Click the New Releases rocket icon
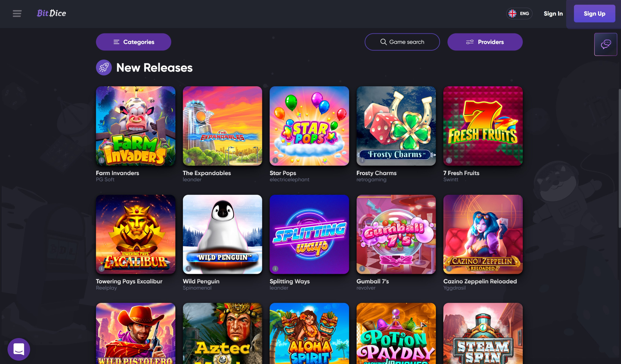This screenshot has height=364, width=621. pyautogui.click(x=104, y=67)
